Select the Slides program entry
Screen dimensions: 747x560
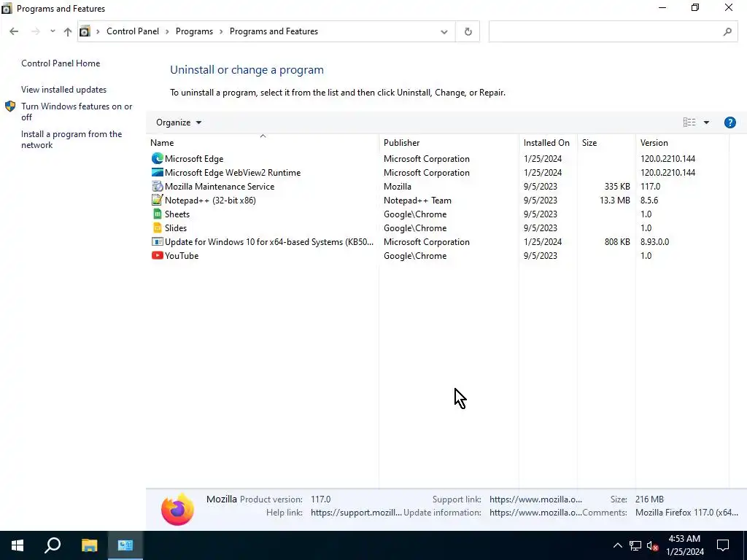438,227
